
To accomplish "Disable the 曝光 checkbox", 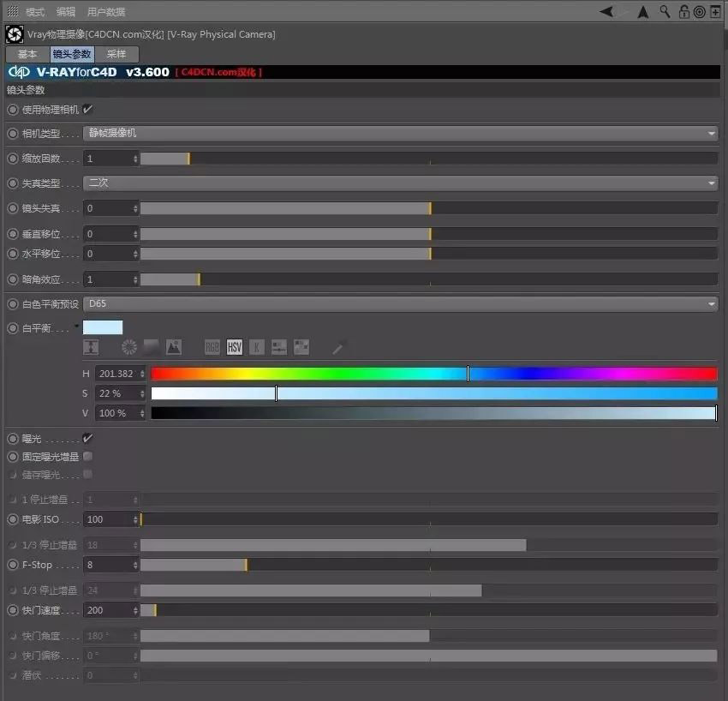I will point(88,438).
